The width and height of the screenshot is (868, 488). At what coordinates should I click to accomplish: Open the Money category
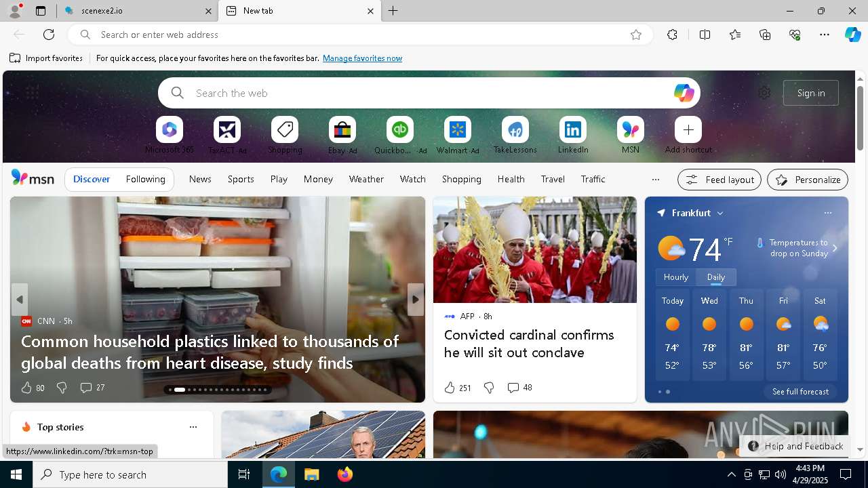click(318, 179)
